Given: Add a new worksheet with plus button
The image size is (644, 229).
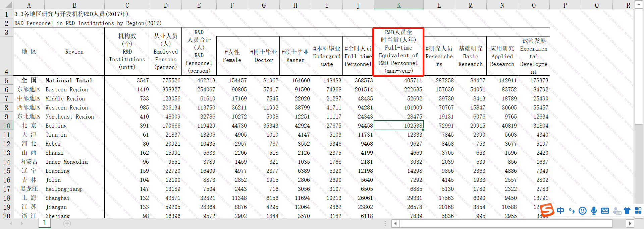Looking at the screenshot, I should (67, 224).
